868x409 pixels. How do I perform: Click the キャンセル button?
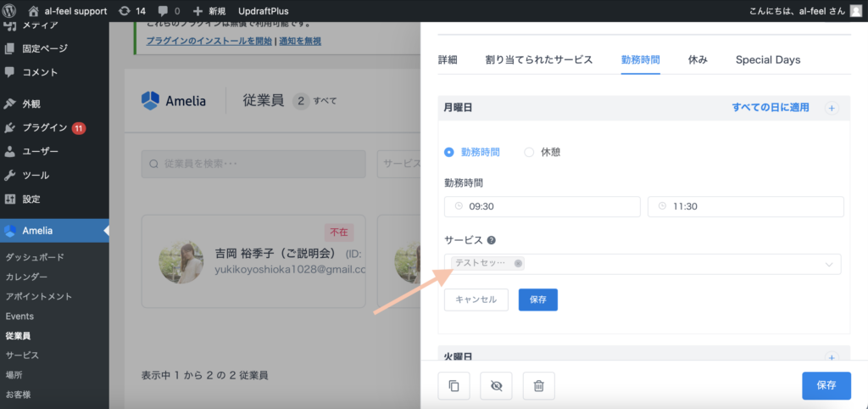pyautogui.click(x=476, y=300)
